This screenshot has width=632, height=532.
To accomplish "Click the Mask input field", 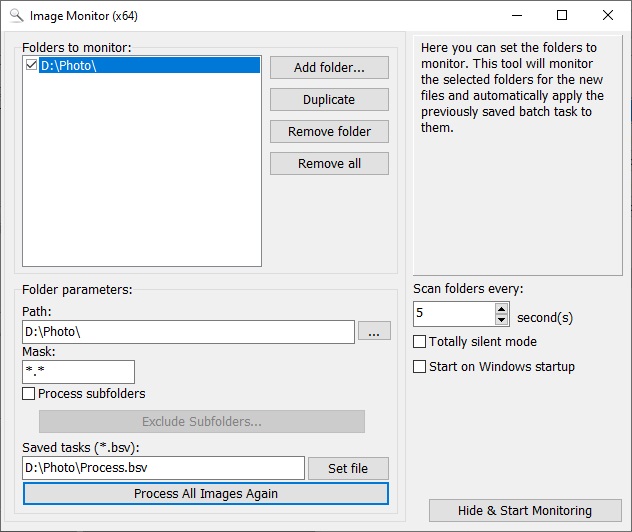I will 78,372.
